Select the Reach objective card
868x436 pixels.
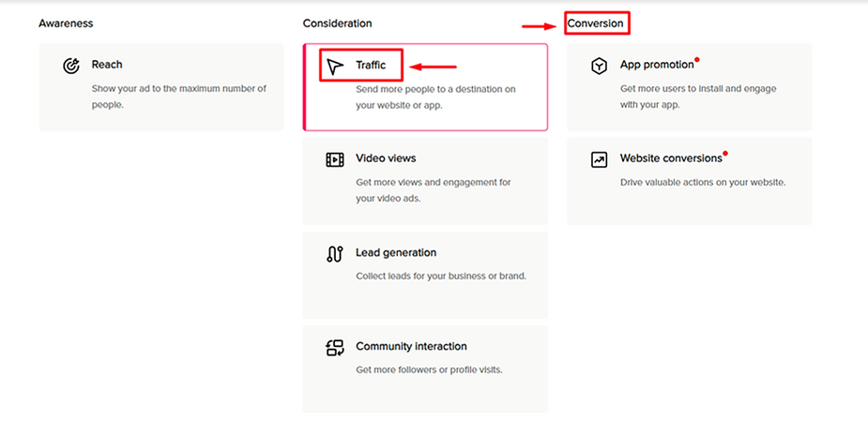(x=161, y=87)
